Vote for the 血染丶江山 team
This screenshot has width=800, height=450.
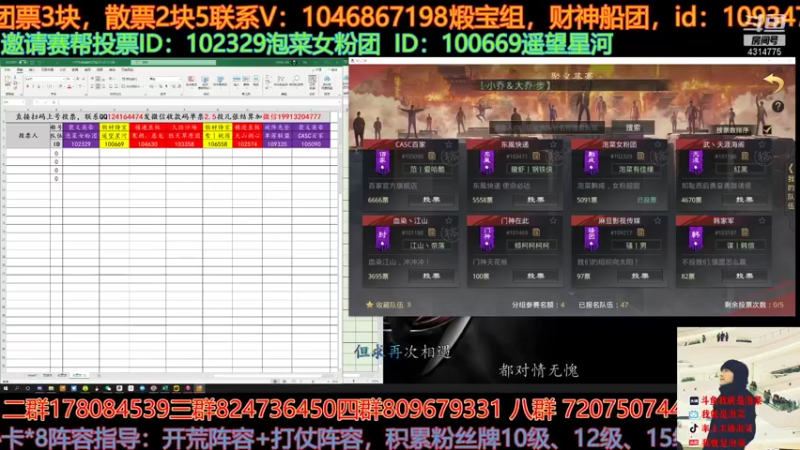point(431,276)
